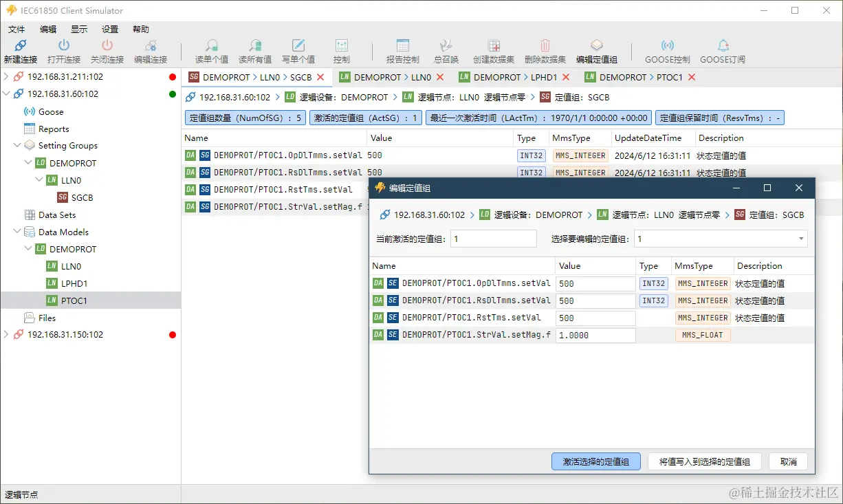
Task: Click the 关闭连接 toolbar icon
Action: [x=107, y=46]
